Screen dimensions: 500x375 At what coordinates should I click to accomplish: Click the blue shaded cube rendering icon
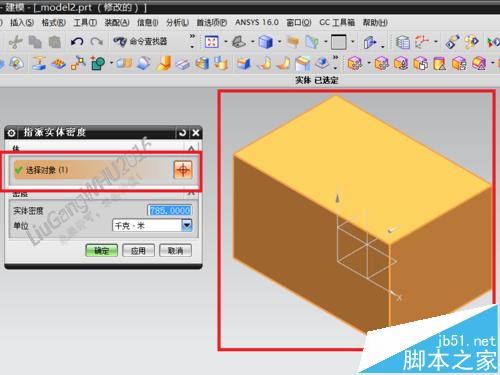266,42
